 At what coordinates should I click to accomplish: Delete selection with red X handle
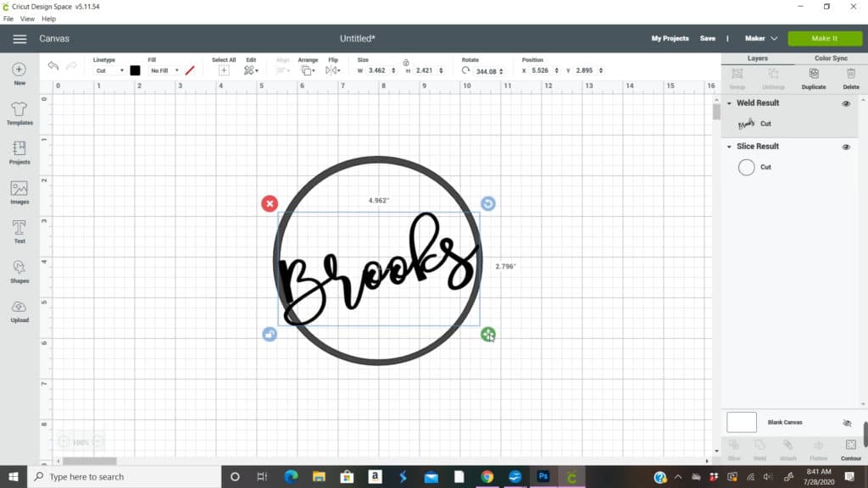pos(270,203)
